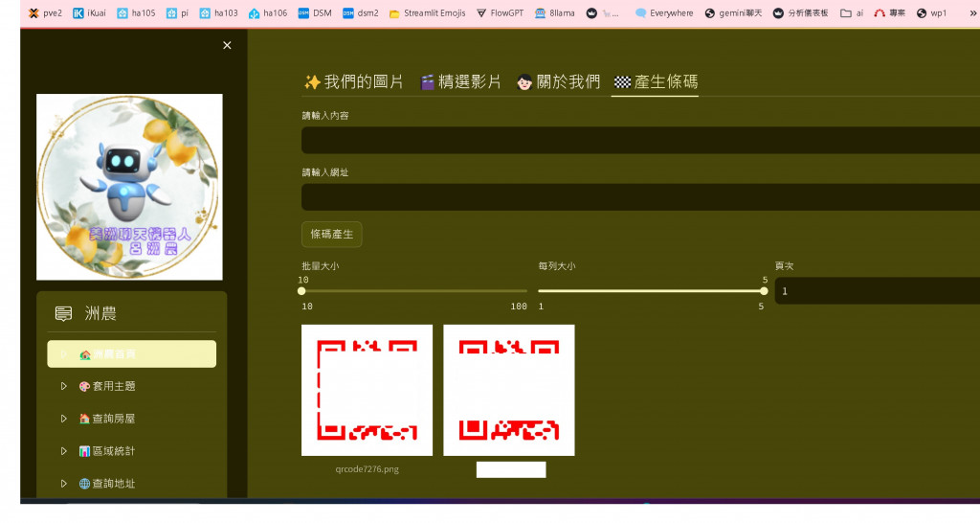Open the ai bookmark folder

[852, 13]
